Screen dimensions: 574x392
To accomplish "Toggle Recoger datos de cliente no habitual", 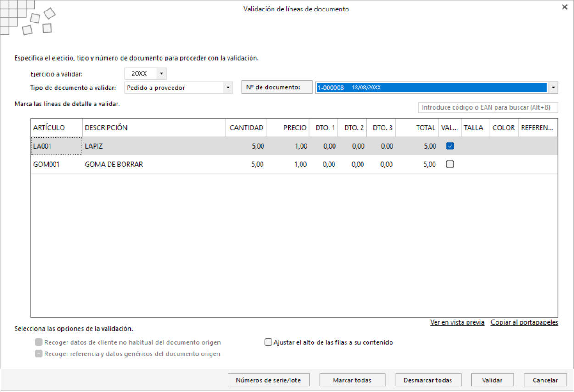I will 39,342.
